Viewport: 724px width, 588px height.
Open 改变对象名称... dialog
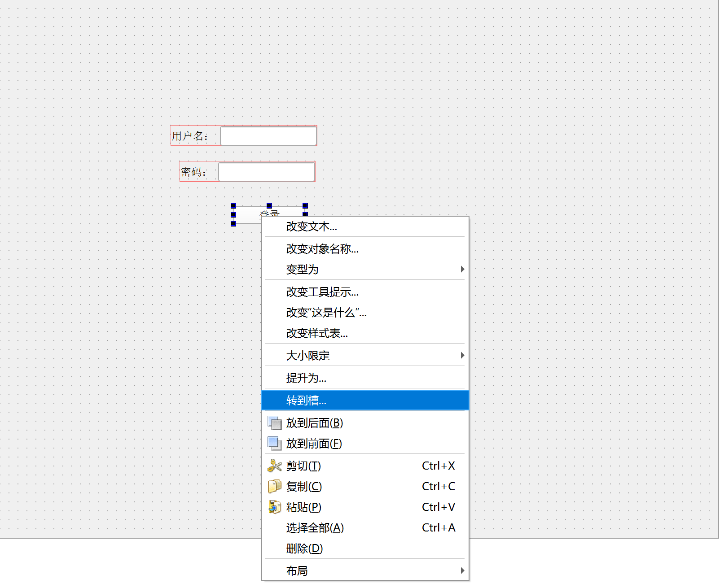click(322, 248)
